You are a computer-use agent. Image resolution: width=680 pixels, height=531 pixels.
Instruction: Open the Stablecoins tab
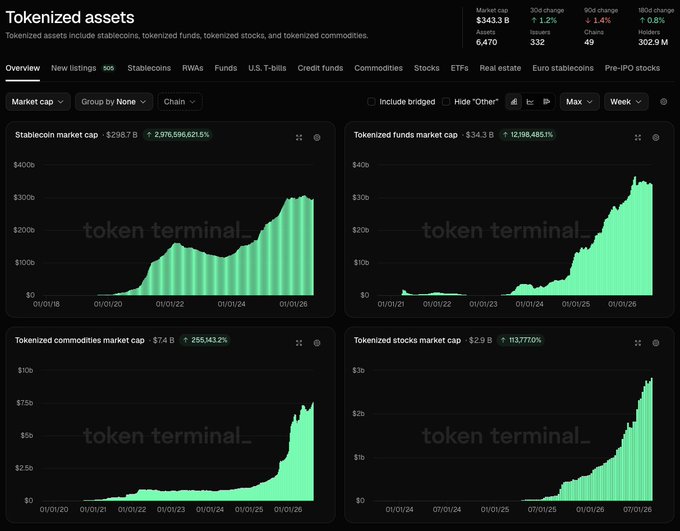point(149,68)
